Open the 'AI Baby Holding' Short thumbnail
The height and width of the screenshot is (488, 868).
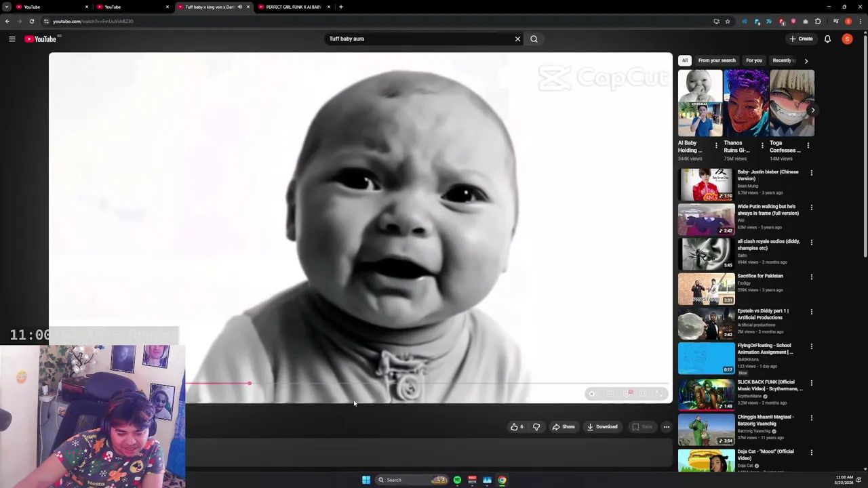tap(700, 103)
